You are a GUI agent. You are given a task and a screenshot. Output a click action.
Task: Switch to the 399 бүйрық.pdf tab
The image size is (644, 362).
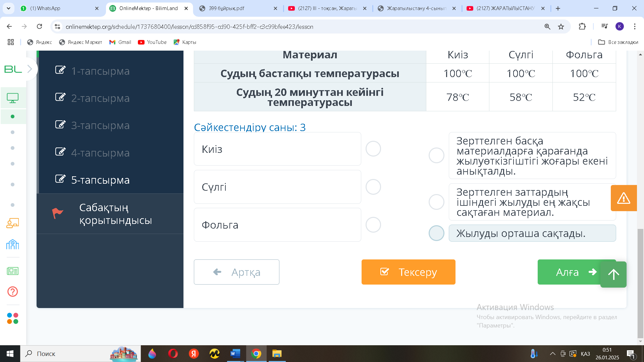[226, 8]
